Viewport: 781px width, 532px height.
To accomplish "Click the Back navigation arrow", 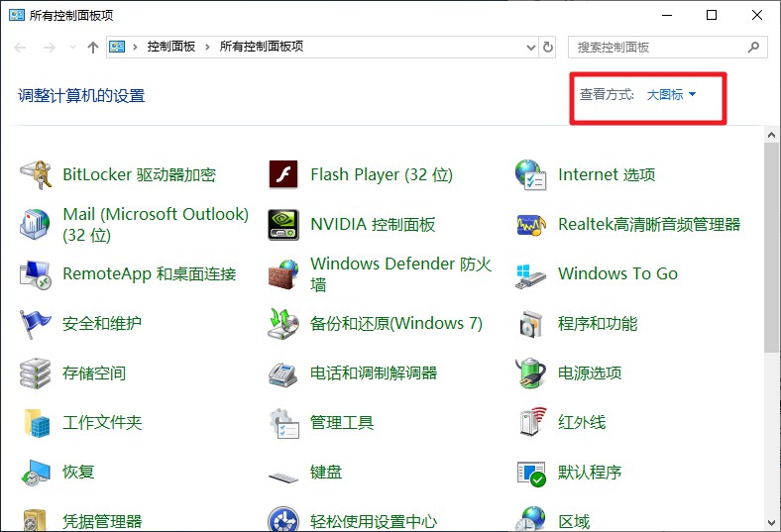I will pos(21,48).
